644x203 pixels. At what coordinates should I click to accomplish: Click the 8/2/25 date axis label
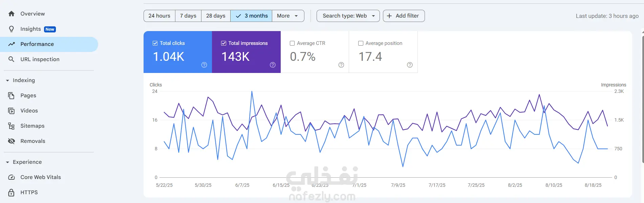515,185
